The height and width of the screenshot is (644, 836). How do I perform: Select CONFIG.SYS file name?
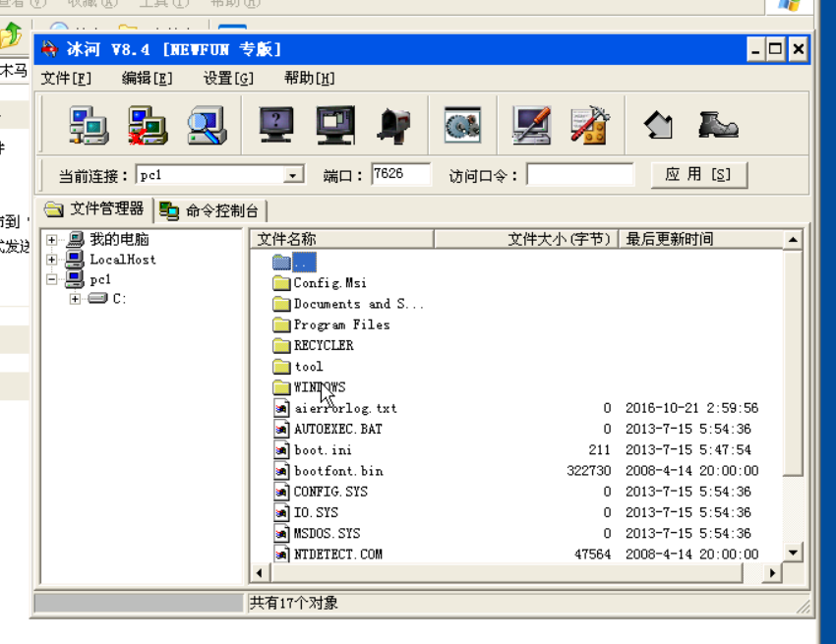click(x=331, y=492)
